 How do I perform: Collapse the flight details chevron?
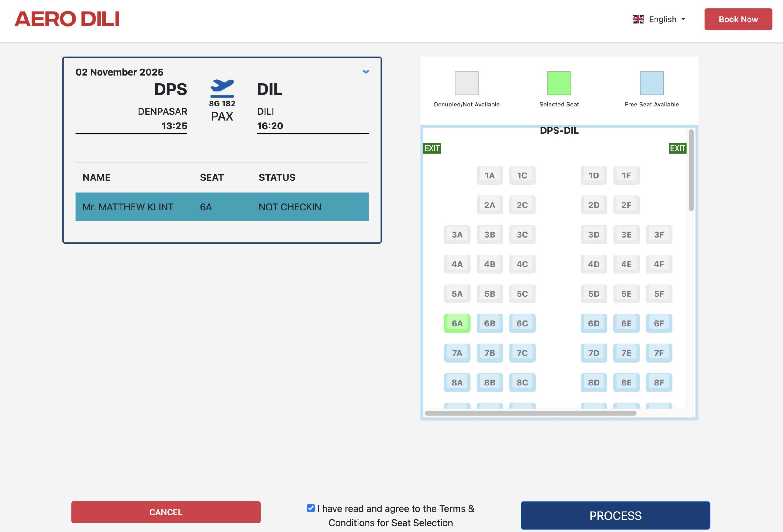point(366,72)
